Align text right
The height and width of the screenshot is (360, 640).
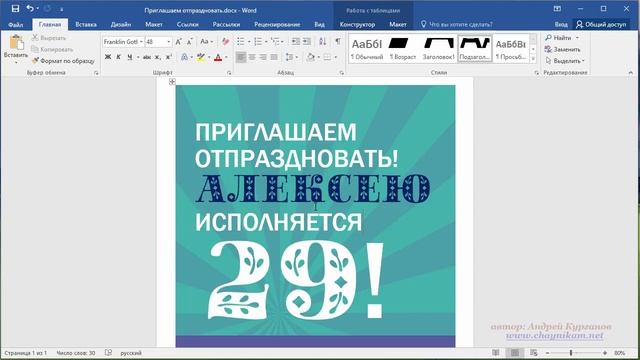coord(263,57)
